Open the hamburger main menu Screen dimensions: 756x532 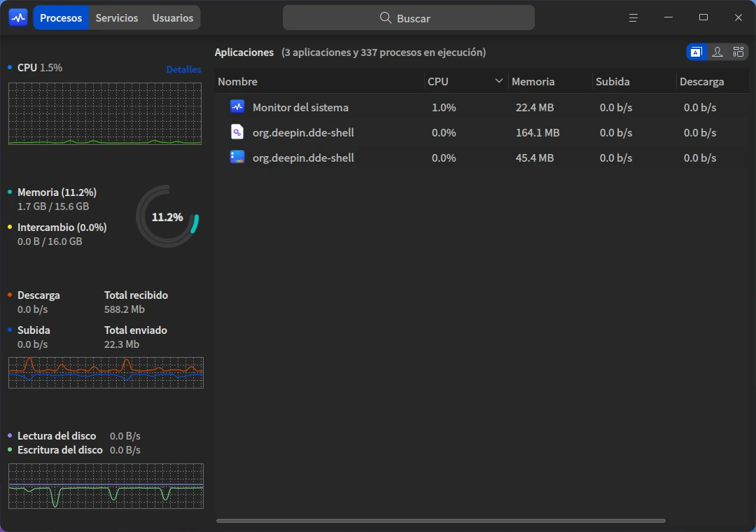coord(633,17)
